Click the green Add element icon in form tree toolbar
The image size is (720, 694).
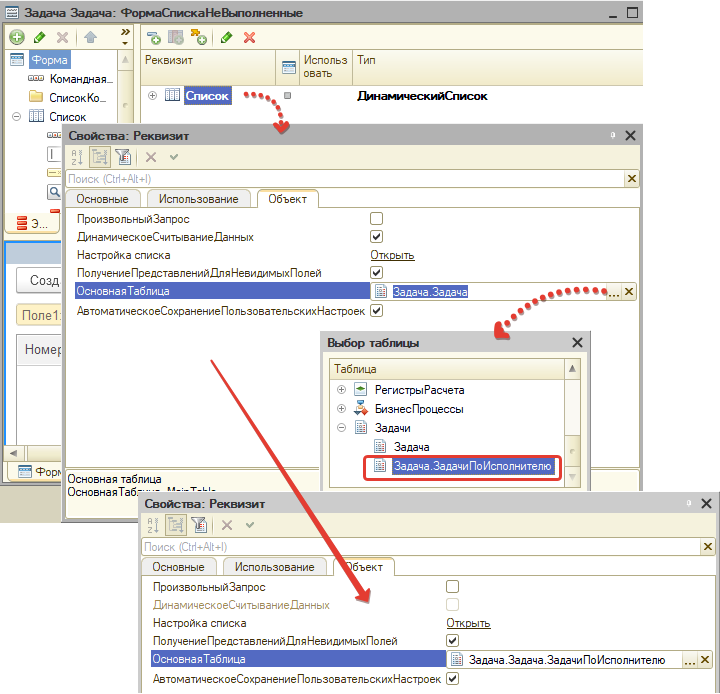(17, 37)
